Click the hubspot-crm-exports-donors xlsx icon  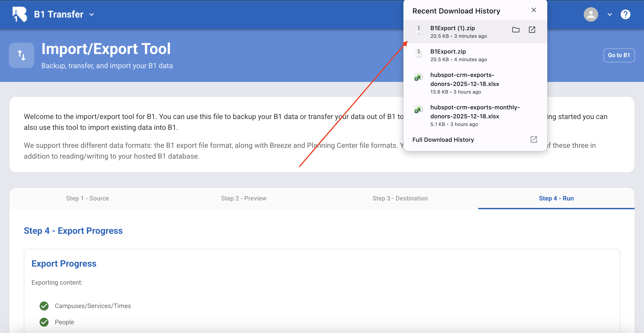(x=418, y=77)
